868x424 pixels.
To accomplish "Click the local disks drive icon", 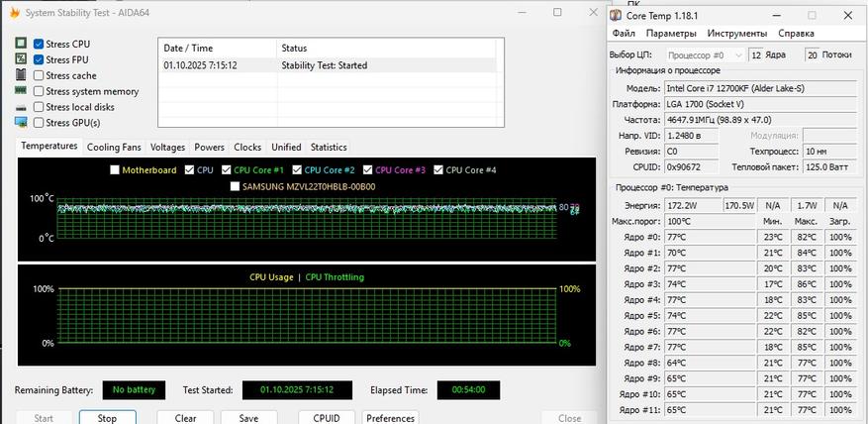I will 21,107.
